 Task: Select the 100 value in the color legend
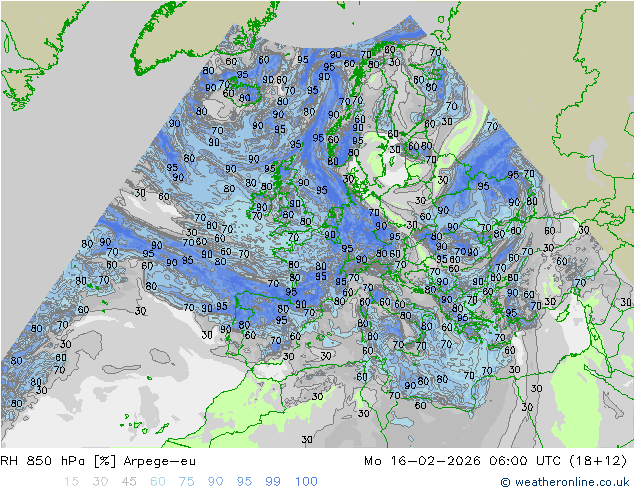[x=306, y=482]
